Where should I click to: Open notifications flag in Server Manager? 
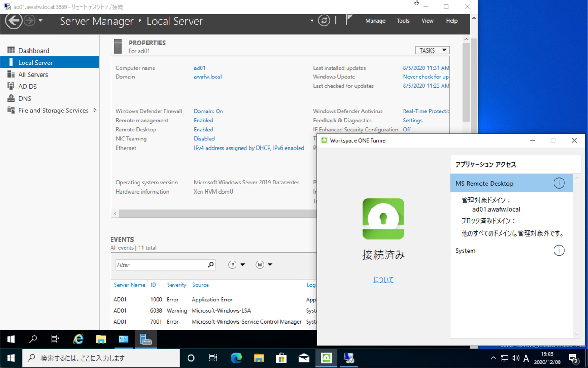pos(349,20)
